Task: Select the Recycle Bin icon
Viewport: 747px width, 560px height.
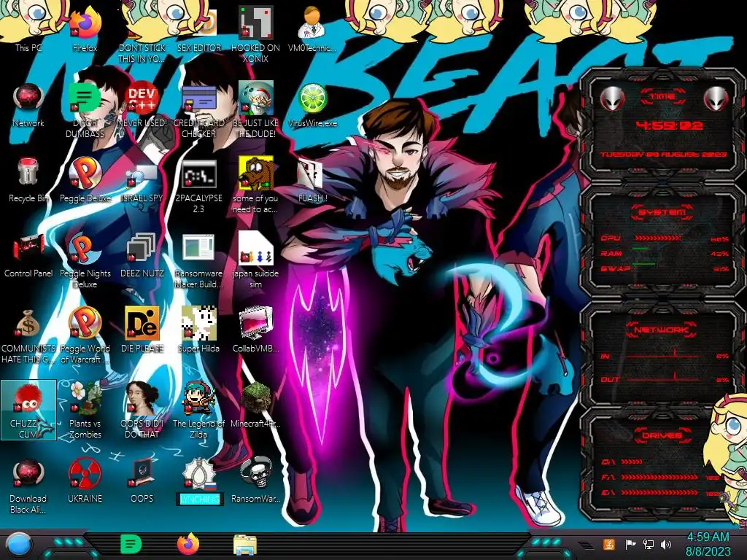Action: pyautogui.click(x=28, y=180)
